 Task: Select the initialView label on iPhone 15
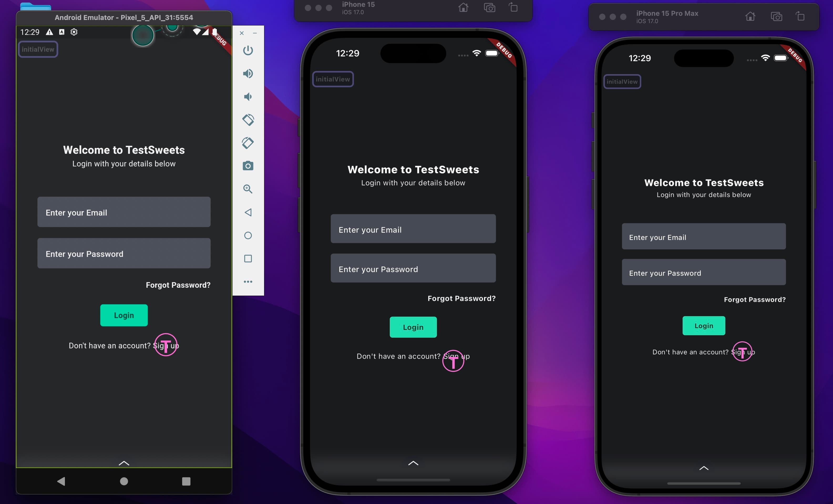[332, 79]
